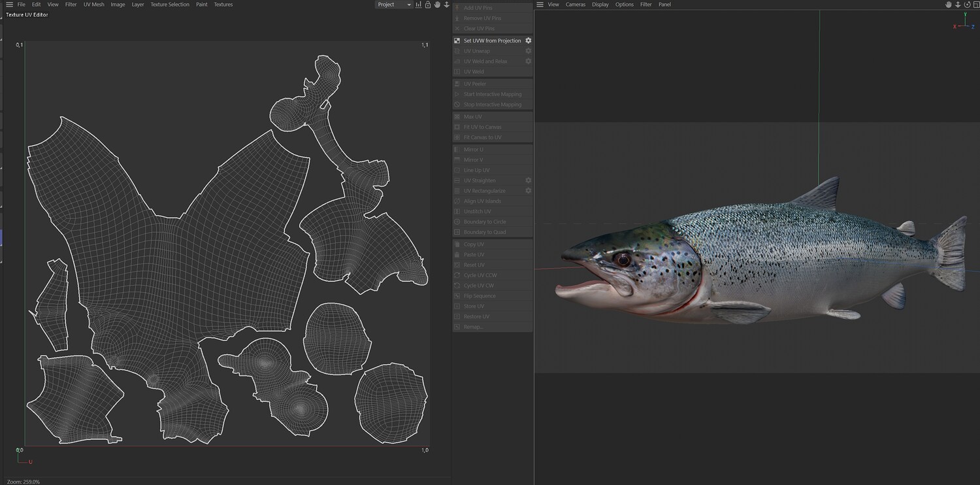Click the 3D viewport hamburger menu icon

540,5
